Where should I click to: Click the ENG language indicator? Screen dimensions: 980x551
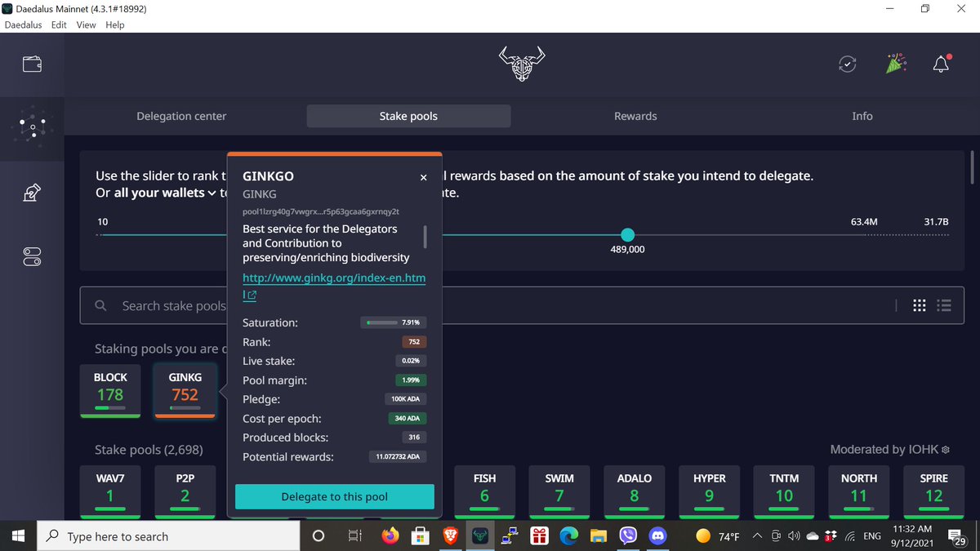(872, 536)
